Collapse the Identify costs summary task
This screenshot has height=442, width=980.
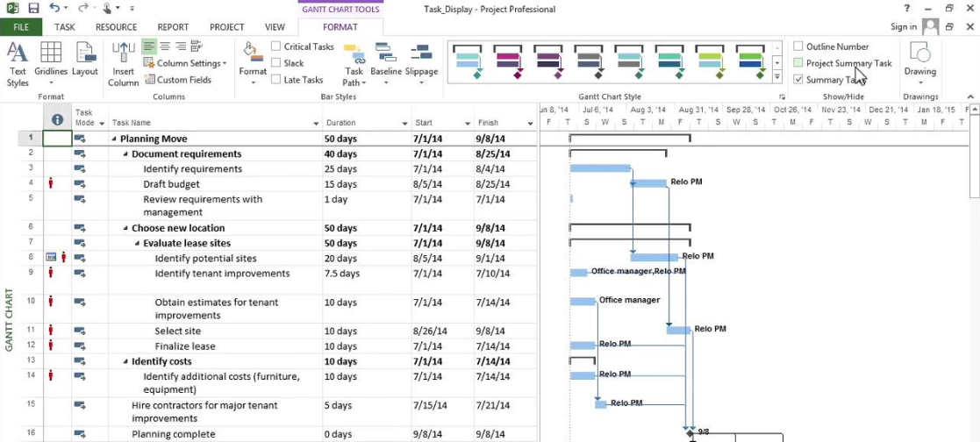pos(125,361)
